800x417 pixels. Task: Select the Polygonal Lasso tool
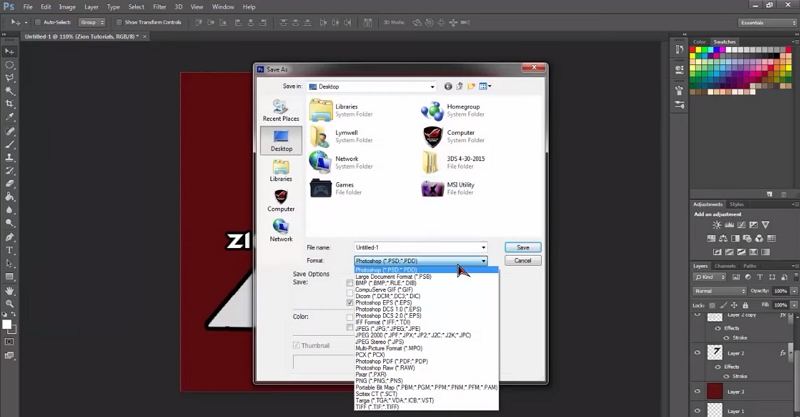[9, 78]
